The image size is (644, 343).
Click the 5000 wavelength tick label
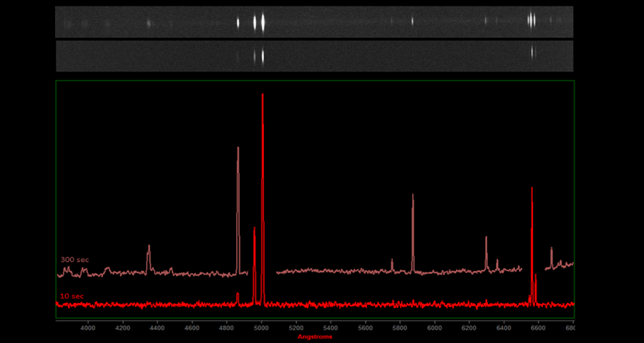pyautogui.click(x=261, y=328)
